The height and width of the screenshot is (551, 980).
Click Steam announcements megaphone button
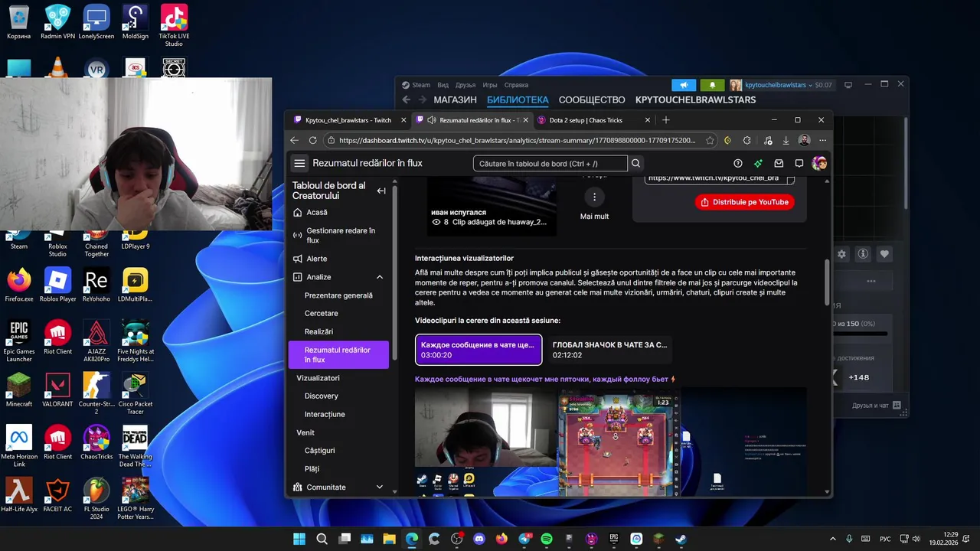(684, 85)
